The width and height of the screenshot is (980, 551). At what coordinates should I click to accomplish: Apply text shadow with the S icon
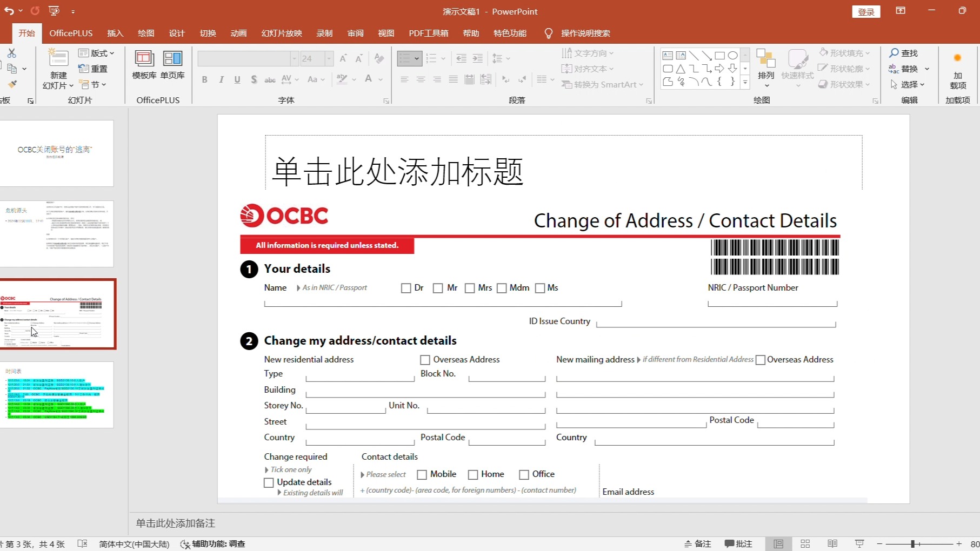(254, 79)
